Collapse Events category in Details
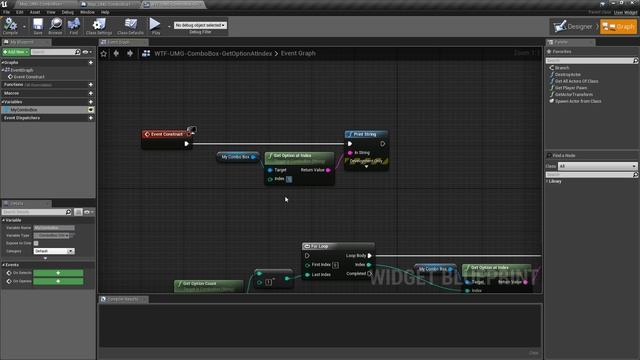640x360 pixels. coord(4,265)
